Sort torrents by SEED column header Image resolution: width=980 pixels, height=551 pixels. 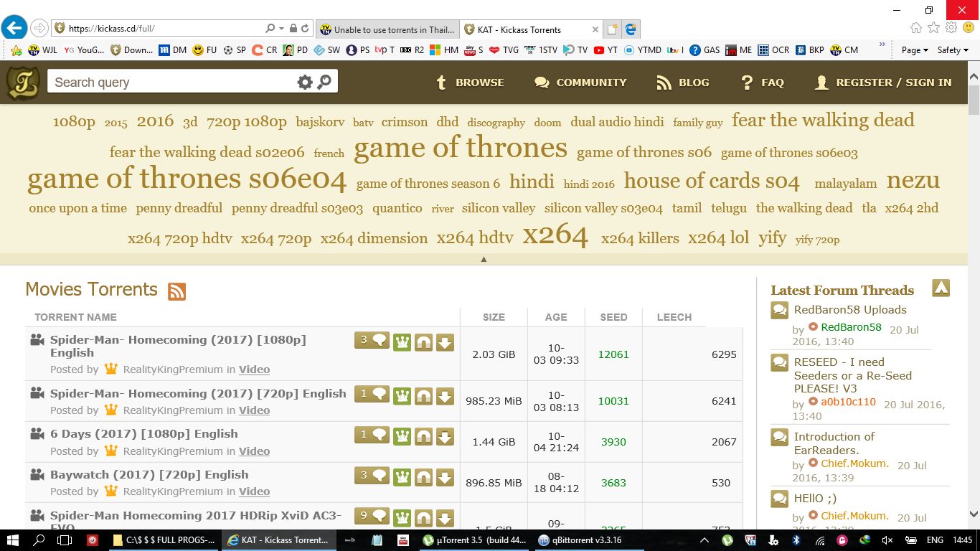pyautogui.click(x=613, y=317)
